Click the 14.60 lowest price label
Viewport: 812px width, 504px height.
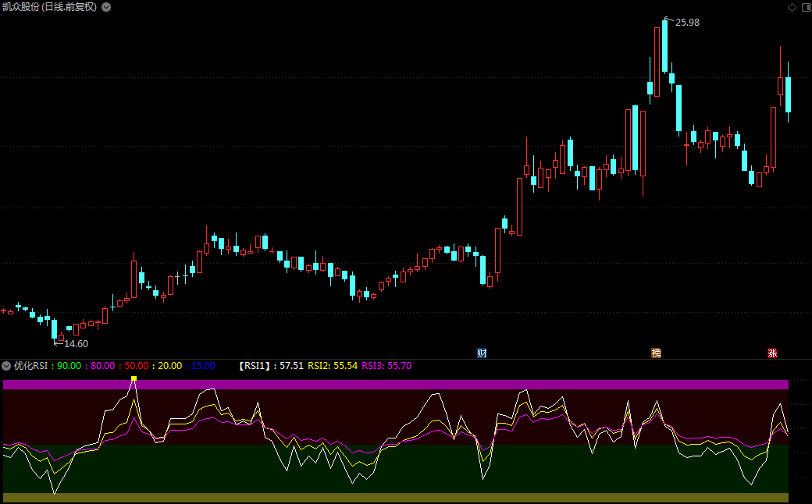(x=76, y=344)
